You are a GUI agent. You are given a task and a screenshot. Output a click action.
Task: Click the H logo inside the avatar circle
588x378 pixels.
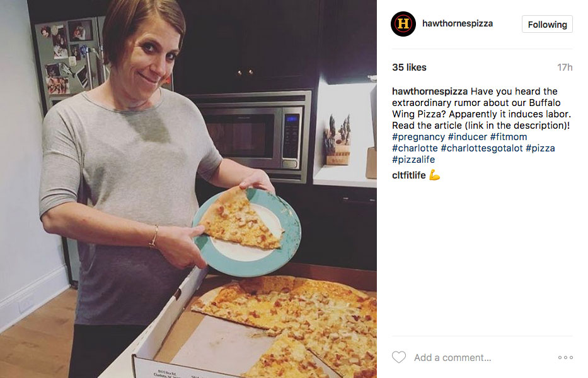(x=403, y=24)
